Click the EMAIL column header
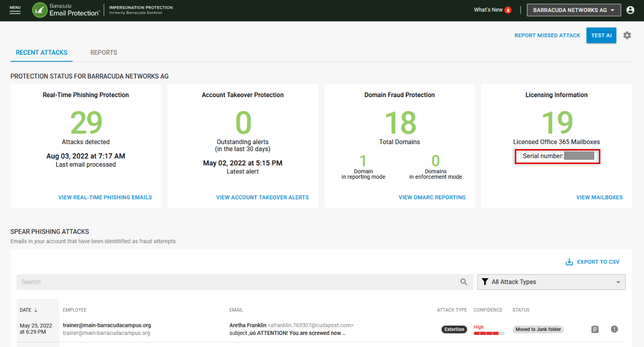Screen dimensions: 644x347 point(236,310)
